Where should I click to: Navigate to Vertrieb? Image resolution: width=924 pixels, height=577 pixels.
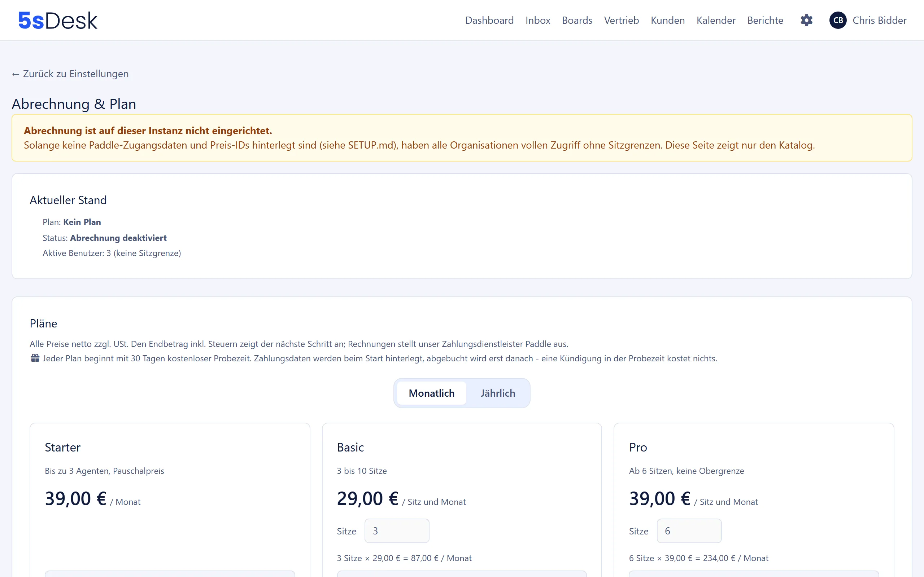(621, 20)
